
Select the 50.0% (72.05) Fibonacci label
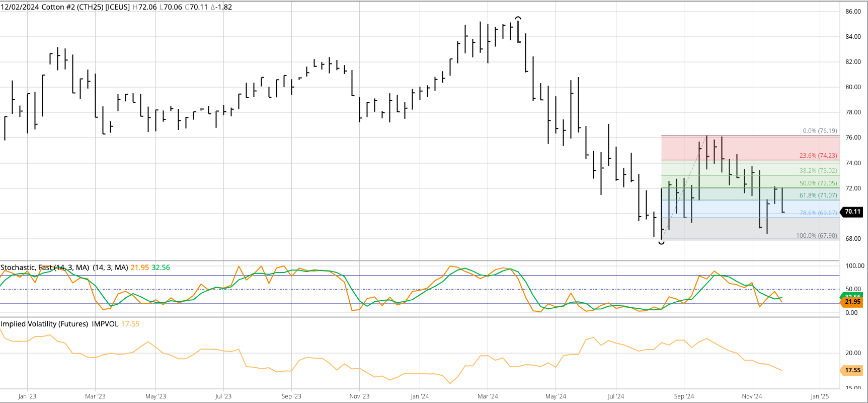pos(818,183)
